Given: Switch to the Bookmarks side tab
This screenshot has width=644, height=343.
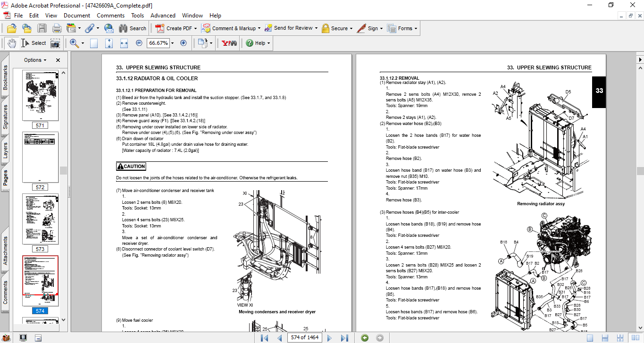Looking at the screenshot, I should [5, 77].
